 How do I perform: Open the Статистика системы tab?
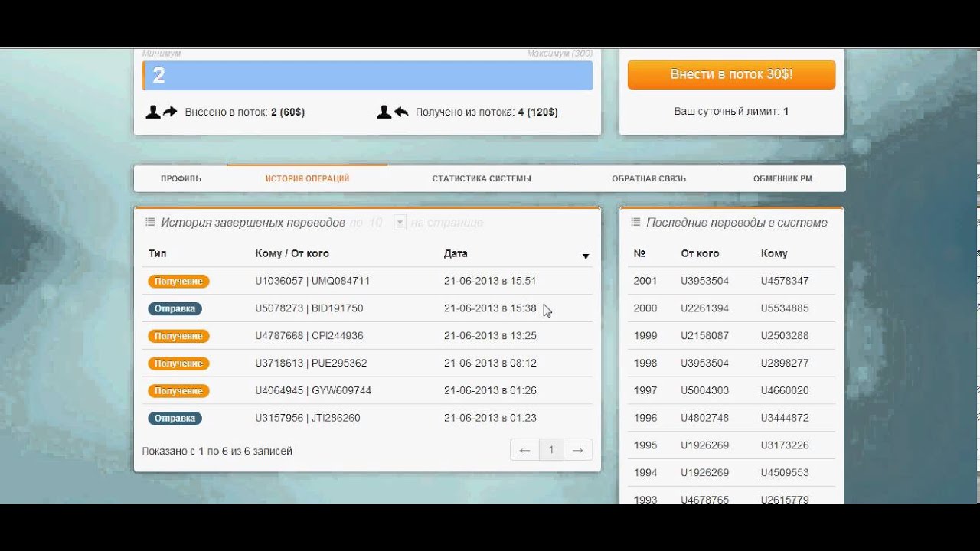[x=482, y=178]
